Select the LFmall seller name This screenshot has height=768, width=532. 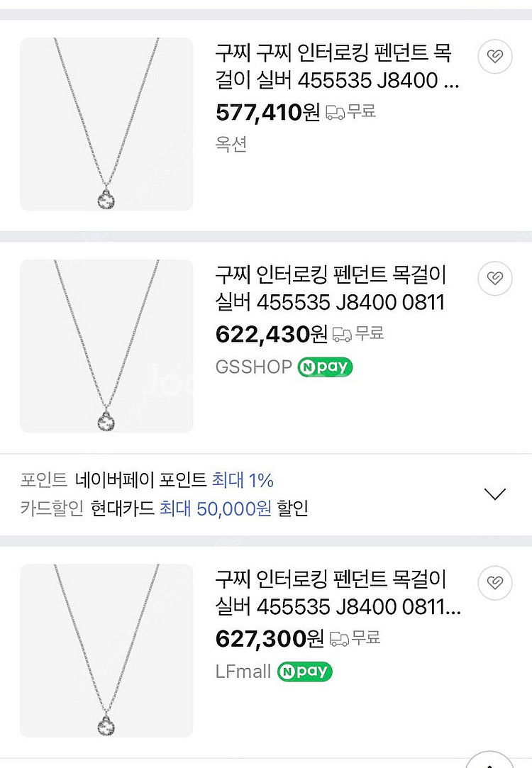[243, 672]
